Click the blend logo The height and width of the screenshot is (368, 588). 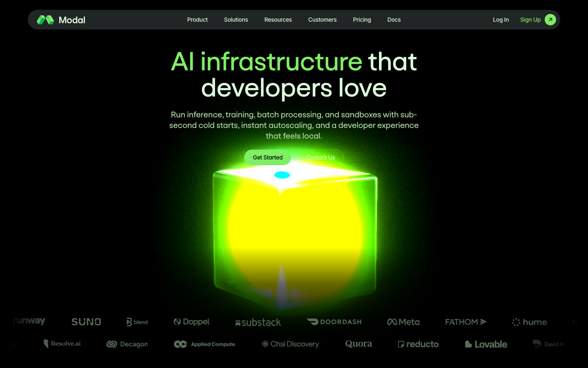coord(137,322)
